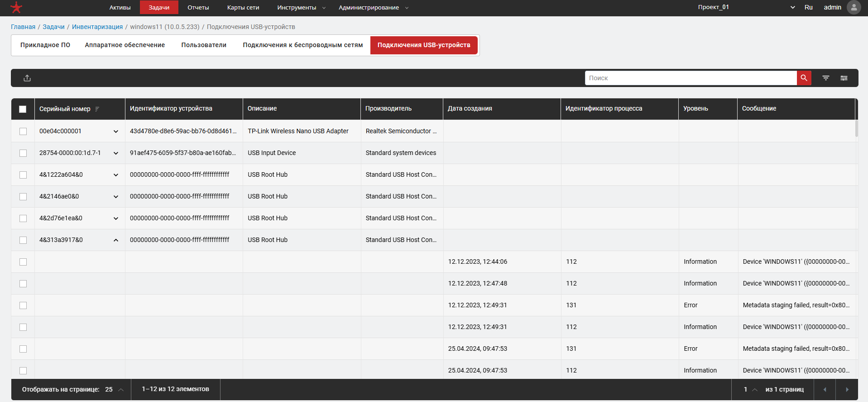Check the row 4&313a3917&0

(23, 240)
